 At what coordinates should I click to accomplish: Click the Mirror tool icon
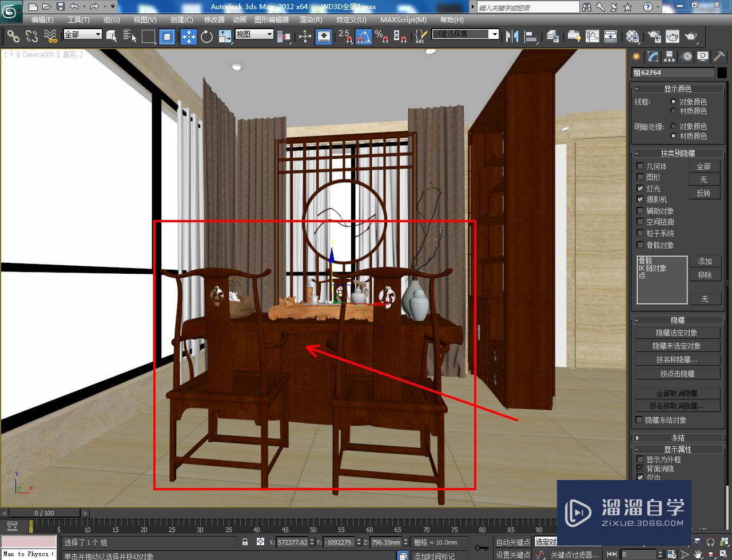[x=512, y=37]
